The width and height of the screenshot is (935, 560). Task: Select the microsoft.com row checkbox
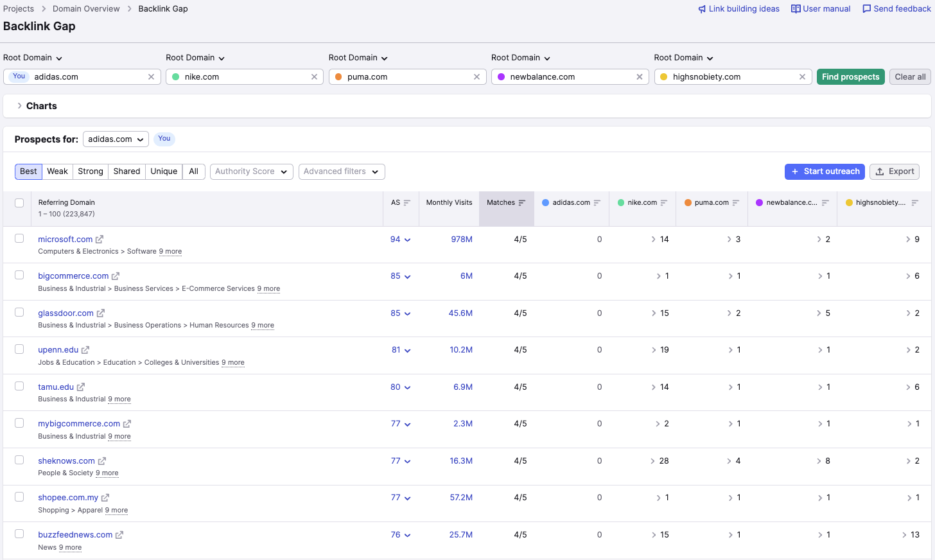(19, 239)
